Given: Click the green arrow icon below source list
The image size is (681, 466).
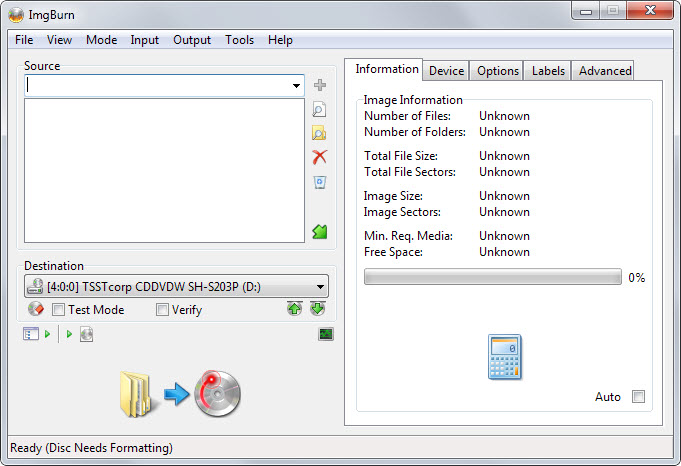Looking at the screenshot, I should pos(320,231).
